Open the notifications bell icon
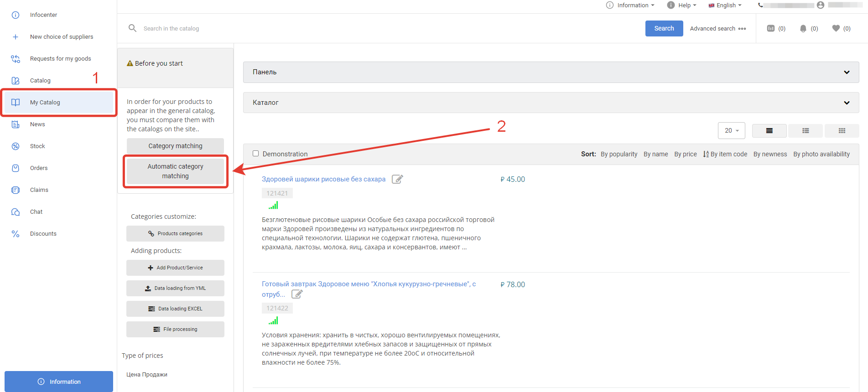 tap(803, 28)
